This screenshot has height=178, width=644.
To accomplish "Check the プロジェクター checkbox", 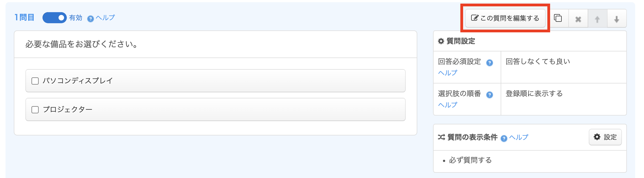I will [35, 110].
